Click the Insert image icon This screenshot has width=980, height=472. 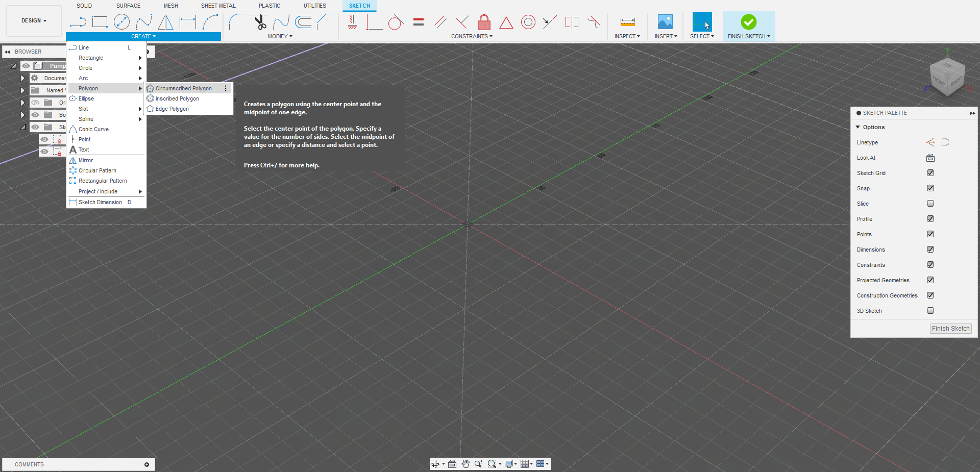coord(665,22)
